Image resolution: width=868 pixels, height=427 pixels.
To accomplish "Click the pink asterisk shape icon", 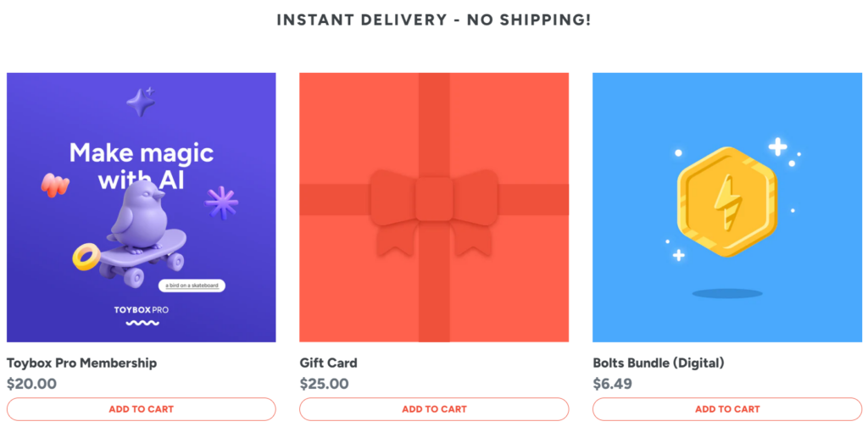I will [222, 203].
